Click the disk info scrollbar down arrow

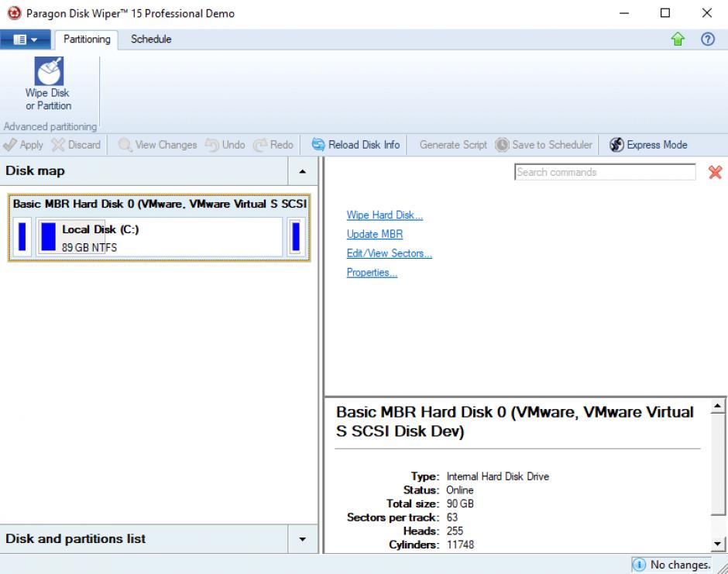[718, 543]
